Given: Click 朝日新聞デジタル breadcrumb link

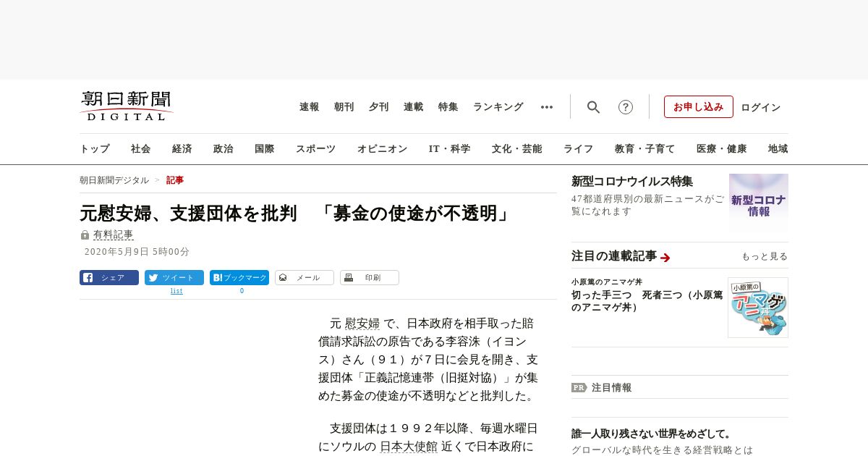Looking at the screenshot, I should pos(114,180).
